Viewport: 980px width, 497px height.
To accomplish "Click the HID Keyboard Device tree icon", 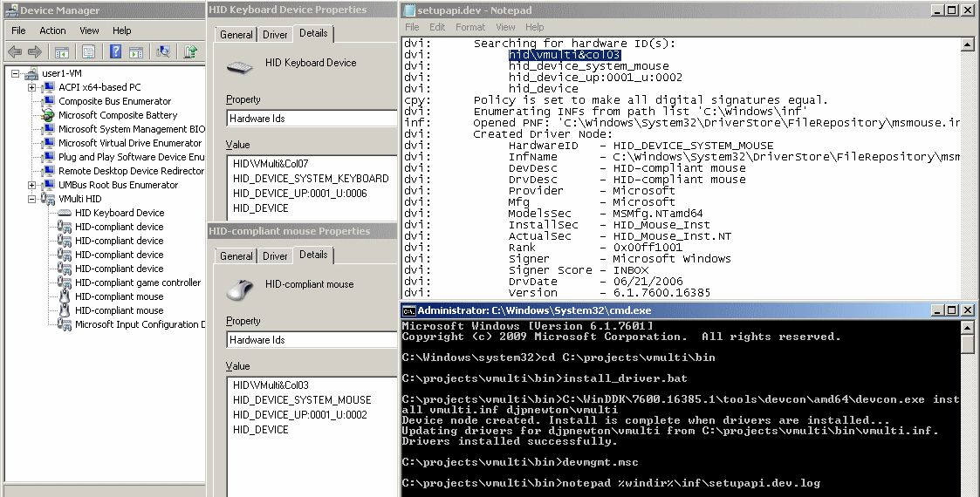I will pyautogui.click(x=65, y=213).
